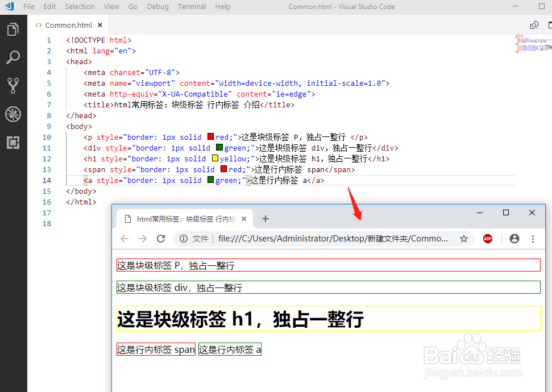Open the Chrome profile avatar icon
This screenshot has height=392, width=552.
[514, 239]
